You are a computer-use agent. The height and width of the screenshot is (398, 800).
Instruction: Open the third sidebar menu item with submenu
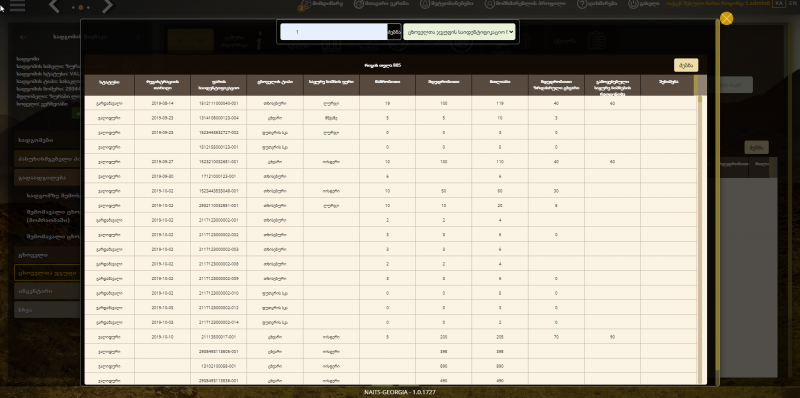(47, 178)
